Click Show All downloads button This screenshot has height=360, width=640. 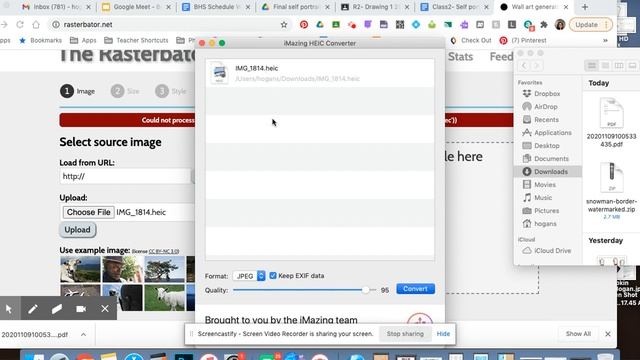click(578, 334)
